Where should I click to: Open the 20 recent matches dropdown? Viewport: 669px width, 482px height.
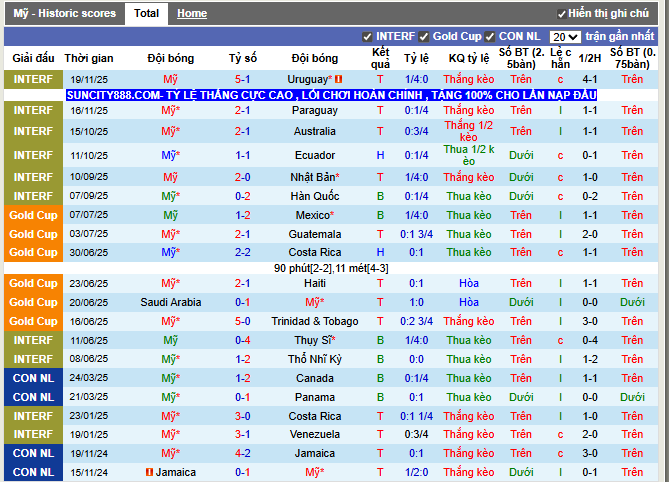[565, 37]
